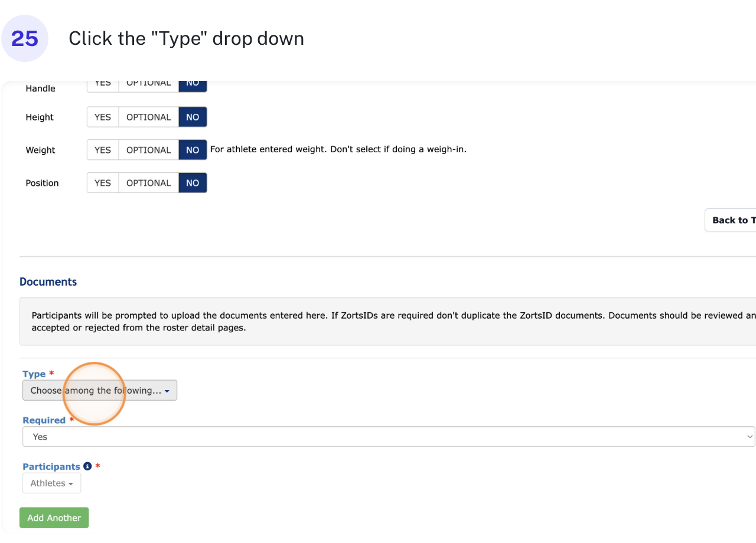Viewport: 756px width, 543px height.
Task: Select NO for Handle
Action: coord(193,84)
